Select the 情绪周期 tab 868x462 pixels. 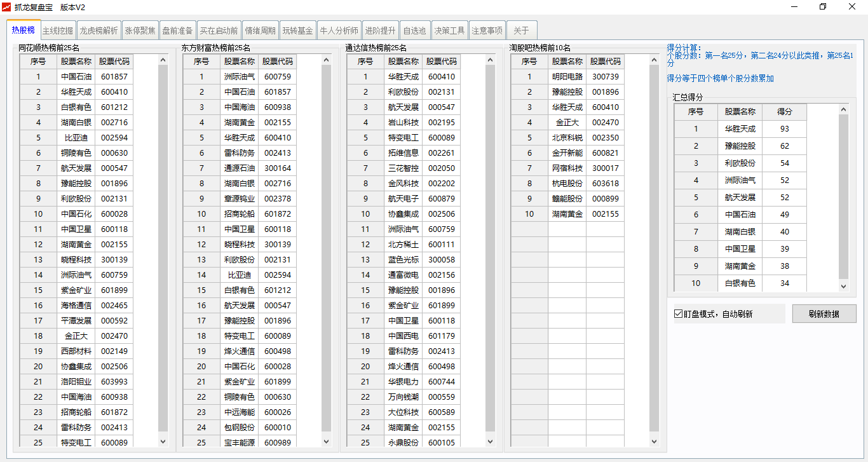[261, 31]
